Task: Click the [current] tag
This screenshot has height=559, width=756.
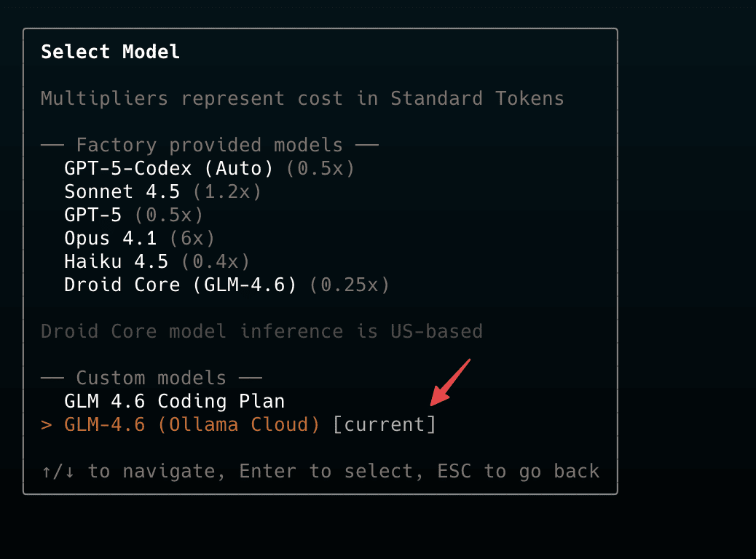Action: pyautogui.click(x=384, y=425)
